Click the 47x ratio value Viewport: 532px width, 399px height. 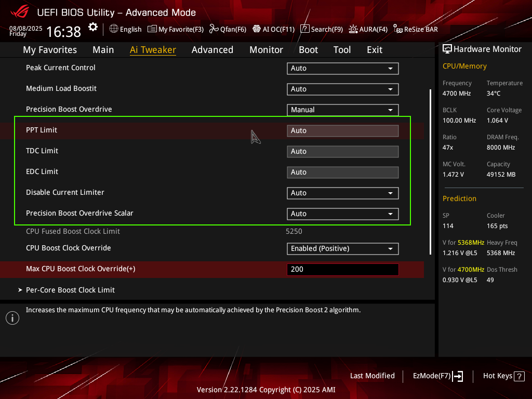coord(448,148)
